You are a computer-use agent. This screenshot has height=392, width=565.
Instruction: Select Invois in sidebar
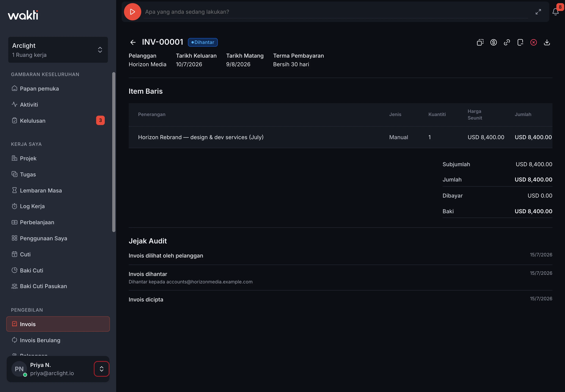(58, 324)
